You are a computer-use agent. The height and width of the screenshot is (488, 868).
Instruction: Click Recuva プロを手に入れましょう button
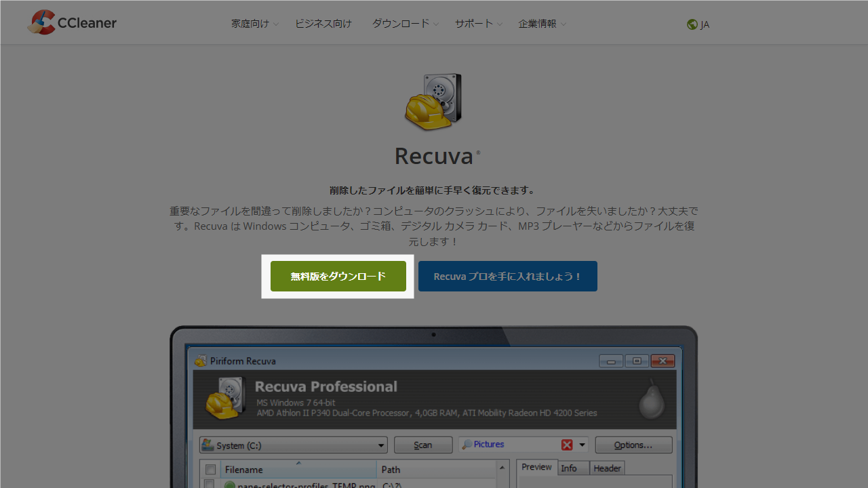coord(508,277)
